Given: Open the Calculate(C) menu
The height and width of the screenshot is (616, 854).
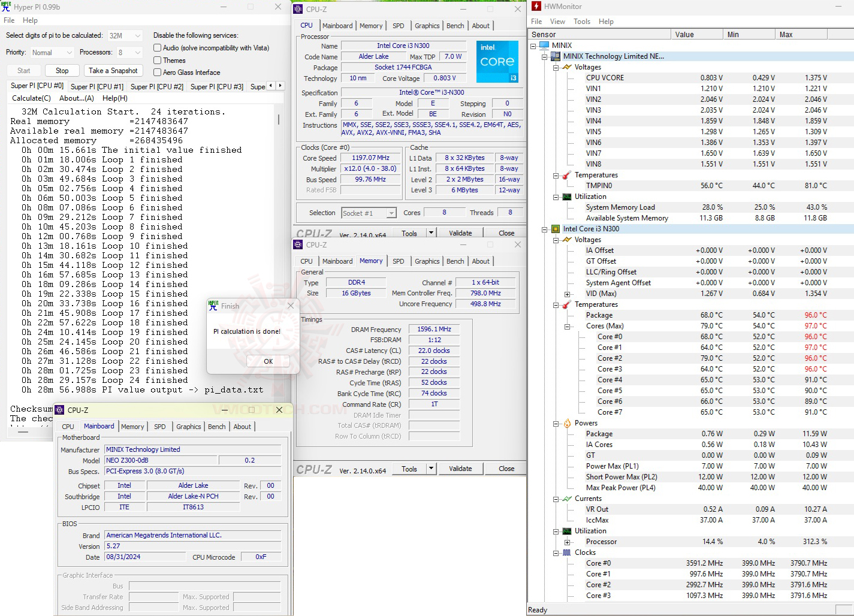Looking at the screenshot, I should 32,98.
